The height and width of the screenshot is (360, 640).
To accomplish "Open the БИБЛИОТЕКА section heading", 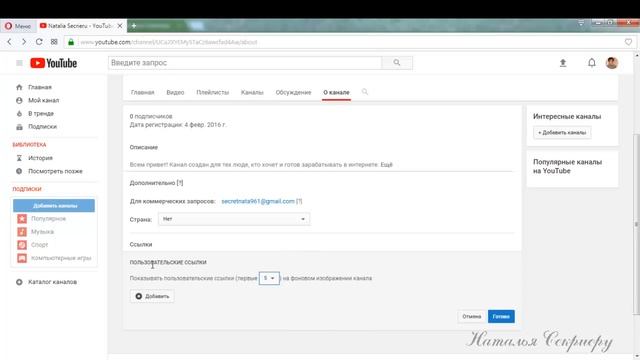I will [29, 144].
